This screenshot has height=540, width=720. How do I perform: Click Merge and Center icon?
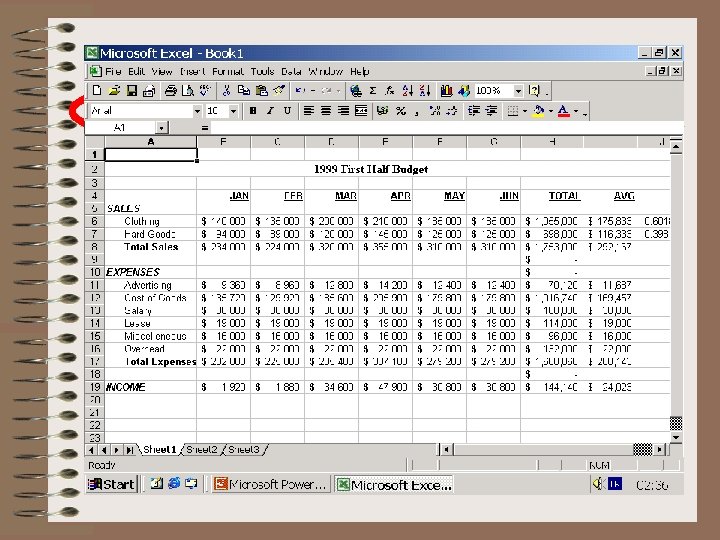coord(361,111)
